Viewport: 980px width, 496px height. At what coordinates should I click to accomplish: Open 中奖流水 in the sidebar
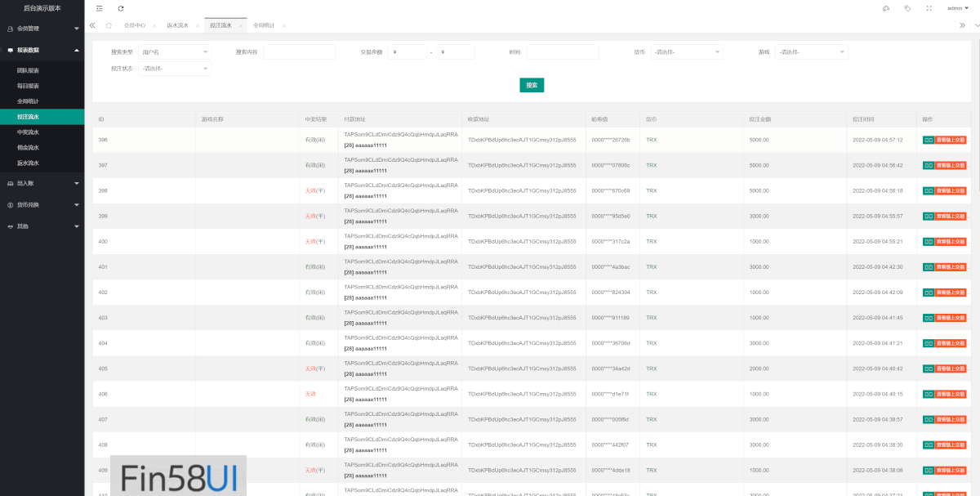[x=28, y=132]
